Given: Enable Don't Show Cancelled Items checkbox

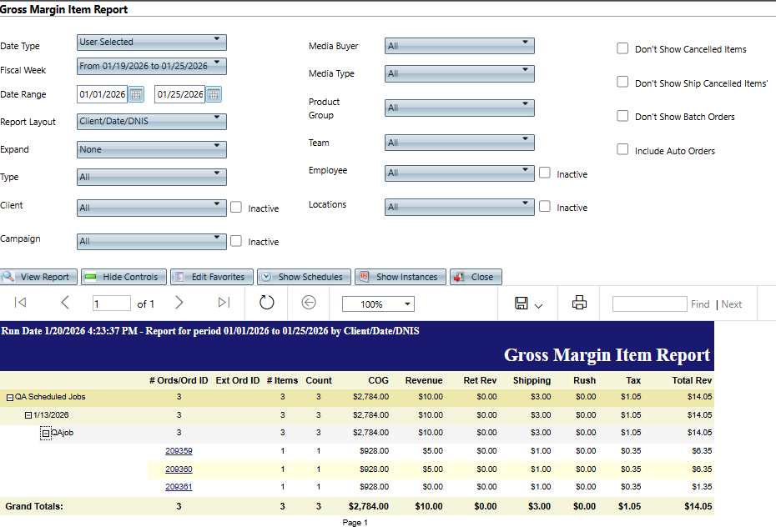Looking at the screenshot, I should 622,48.
